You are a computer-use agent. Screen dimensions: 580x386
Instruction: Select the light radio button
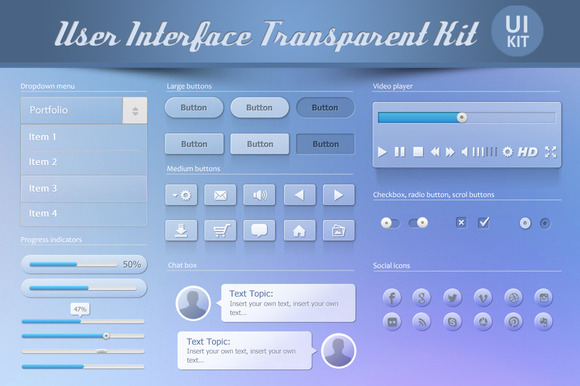pos(525,223)
